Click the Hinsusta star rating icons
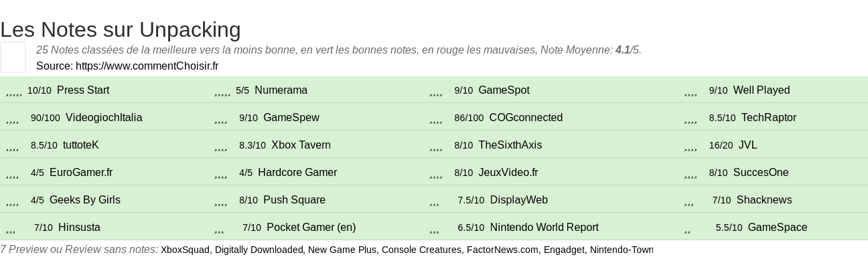Screen dimensions: 868x257 (x=10, y=230)
